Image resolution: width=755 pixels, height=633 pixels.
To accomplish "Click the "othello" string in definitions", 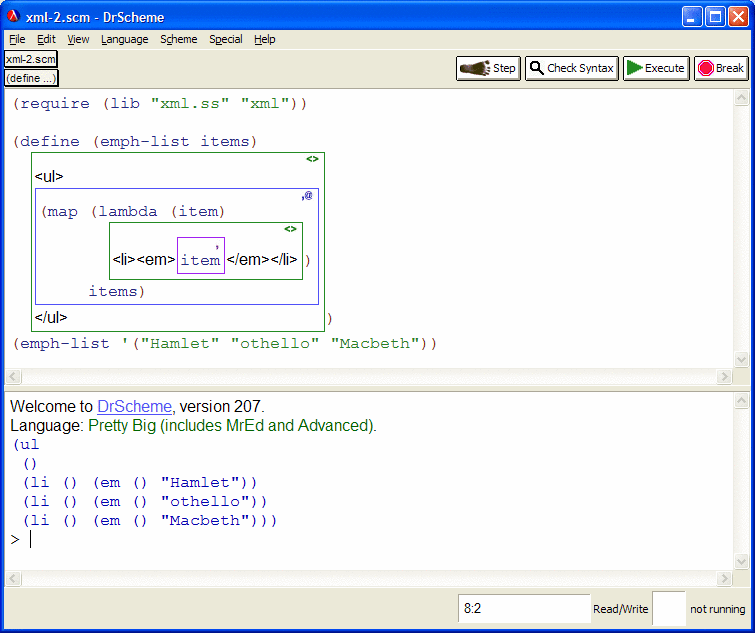I will (275, 343).
